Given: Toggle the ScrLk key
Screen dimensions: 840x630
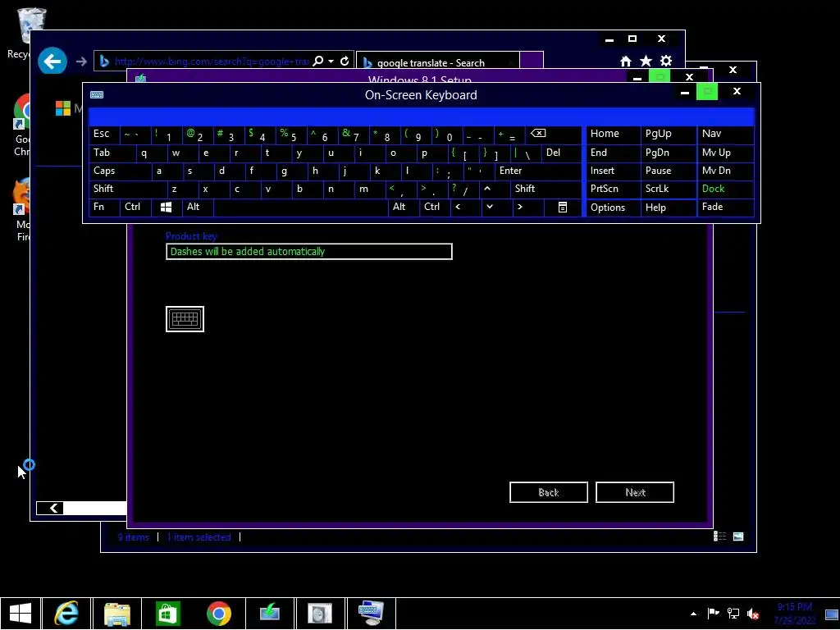Looking at the screenshot, I should pyautogui.click(x=668, y=189).
